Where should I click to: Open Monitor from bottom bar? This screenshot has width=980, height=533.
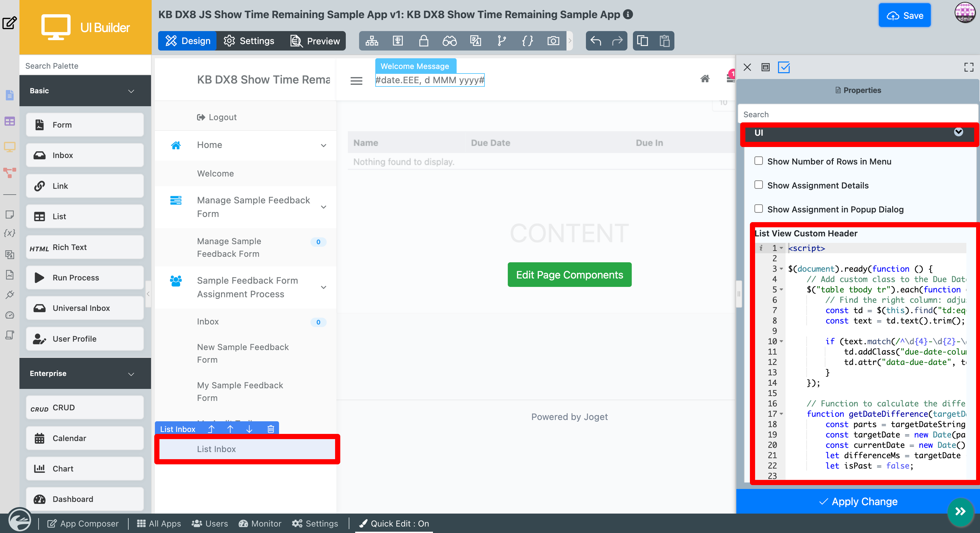(260, 524)
